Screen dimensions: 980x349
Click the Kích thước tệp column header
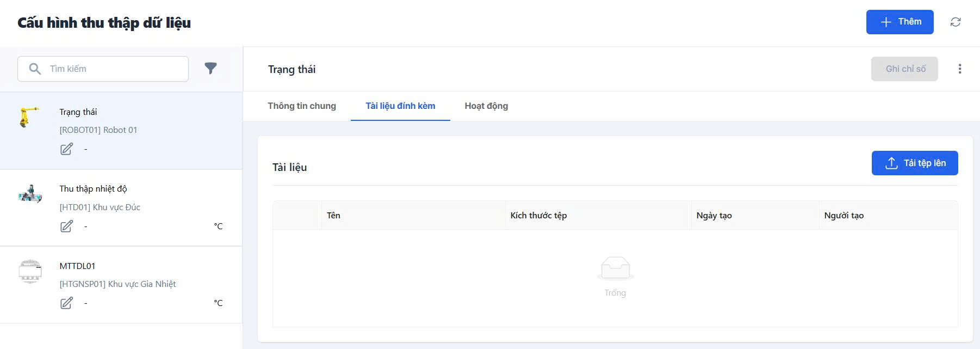pos(538,216)
